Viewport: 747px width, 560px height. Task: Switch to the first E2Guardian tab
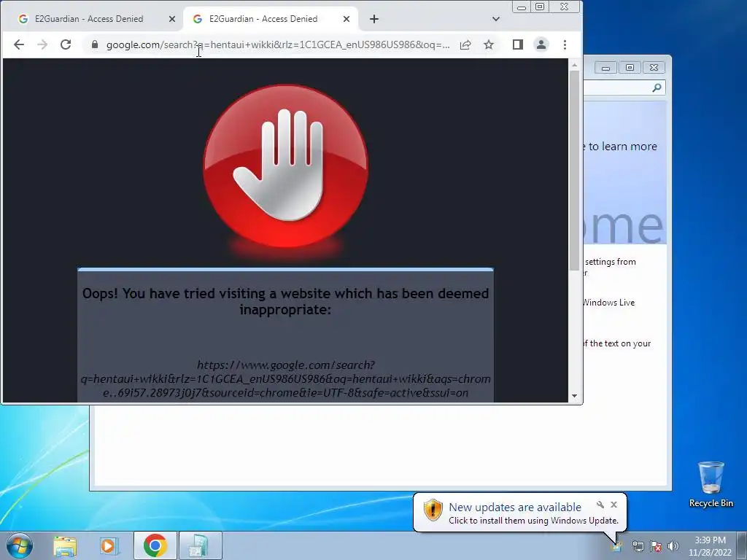pos(89,19)
